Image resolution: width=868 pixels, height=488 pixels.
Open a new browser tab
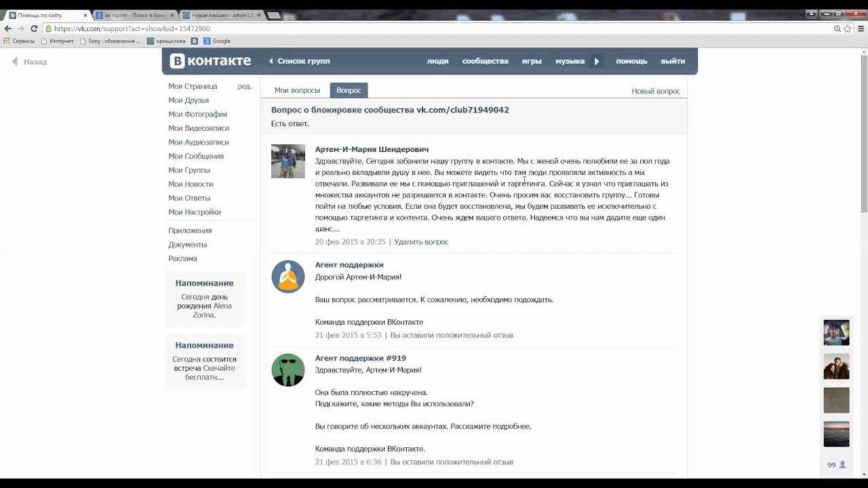(x=274, y=15)
